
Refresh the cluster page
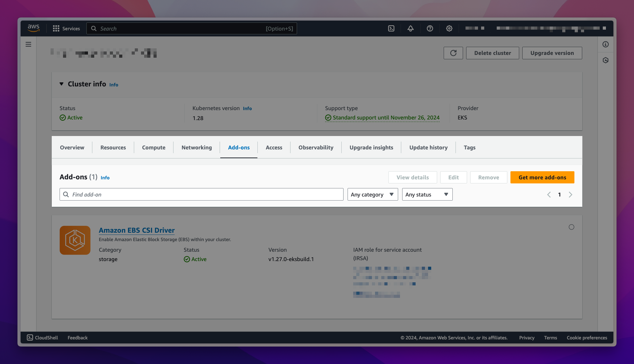453,53
